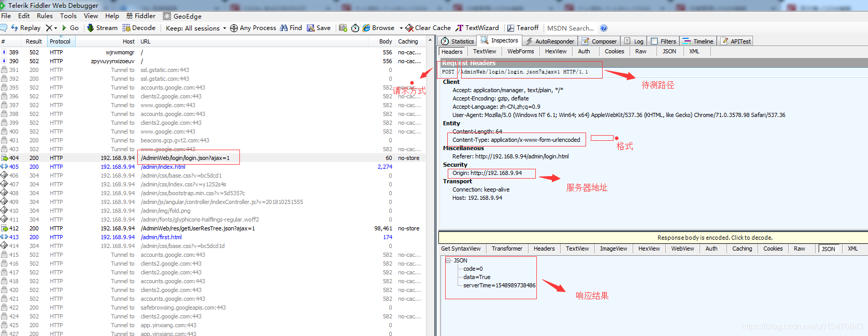Image resolution: width=868 pixels, height=336 pixels.
Task: Click into MSDN Search box
Action: pos(571,28)
